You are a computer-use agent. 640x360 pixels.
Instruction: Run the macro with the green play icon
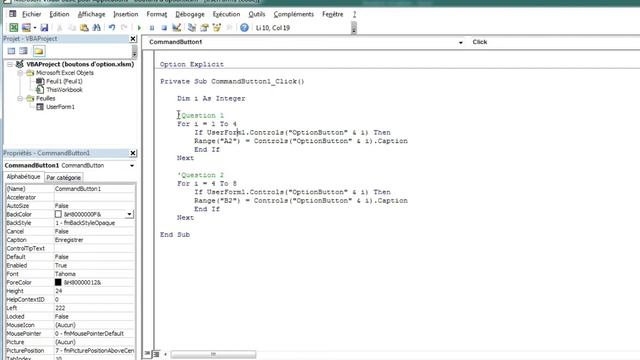(139, 28)
